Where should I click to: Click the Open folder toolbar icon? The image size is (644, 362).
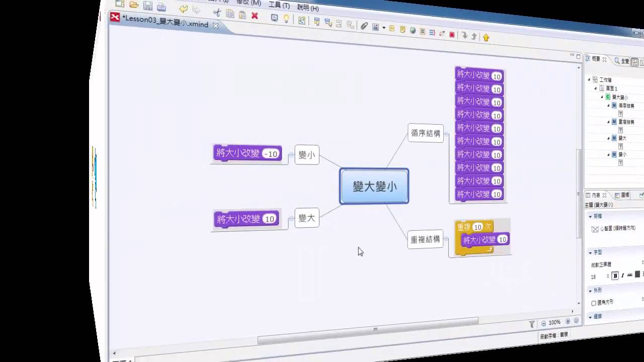134,5
